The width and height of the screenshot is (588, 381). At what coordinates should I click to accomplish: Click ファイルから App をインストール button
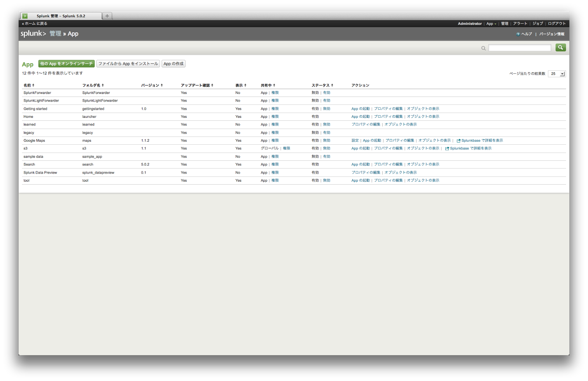[128, 64]
